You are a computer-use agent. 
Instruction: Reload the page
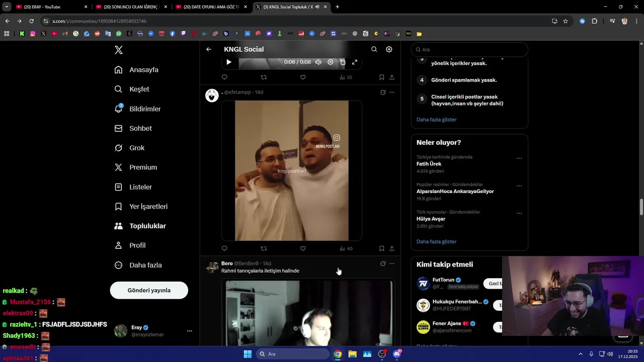point(31,21)
